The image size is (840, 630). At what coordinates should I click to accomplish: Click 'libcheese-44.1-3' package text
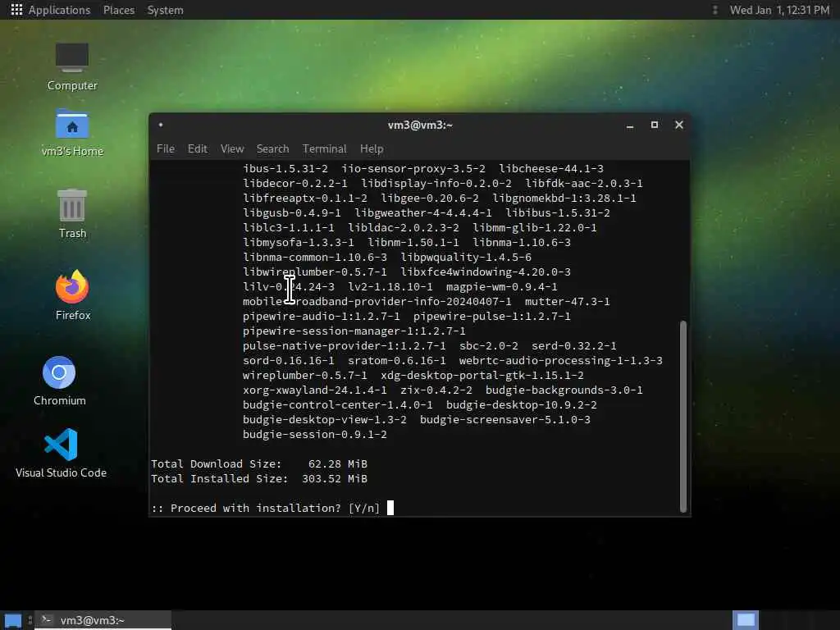tap(551, 169)
